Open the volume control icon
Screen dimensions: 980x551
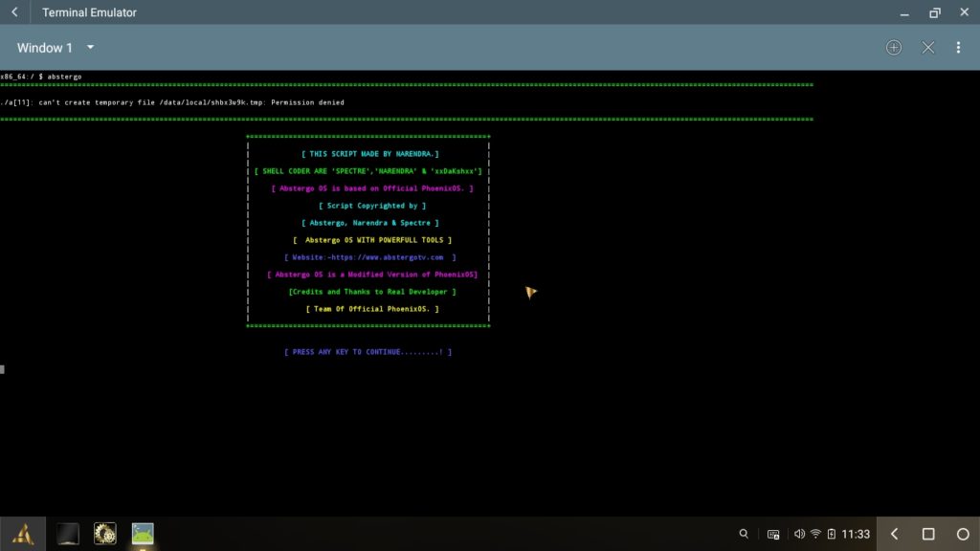(x=799, y=534)
